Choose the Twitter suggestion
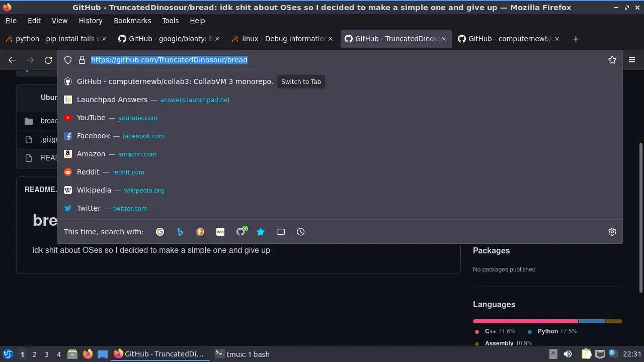Screen dimensions: 644x362 [340, 208]
